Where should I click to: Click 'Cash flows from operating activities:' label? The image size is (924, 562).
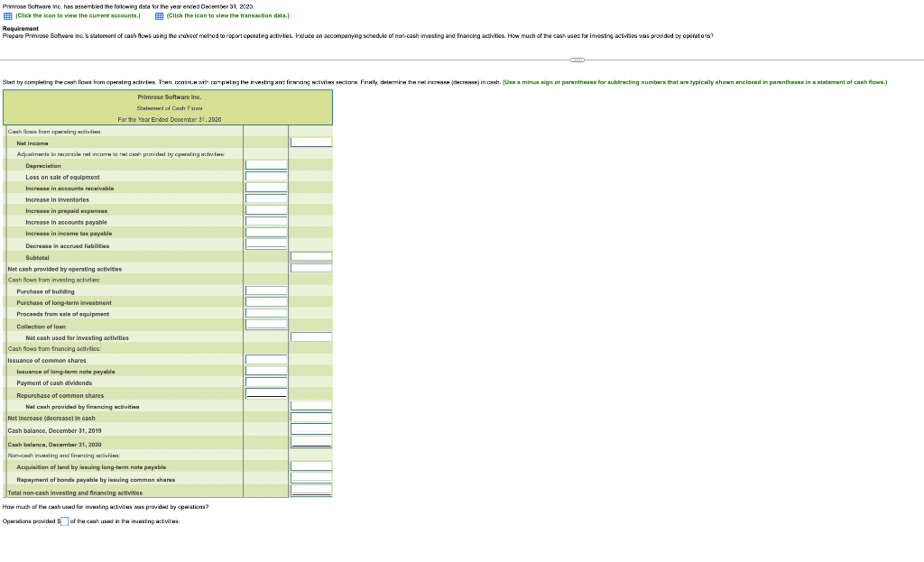pyautogui.click(x=54, y=132)
